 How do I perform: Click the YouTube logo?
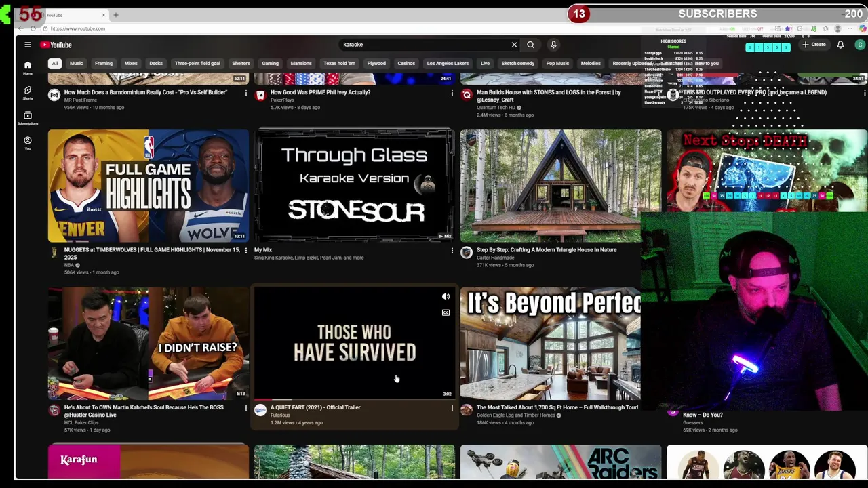(x=56, y=45)
